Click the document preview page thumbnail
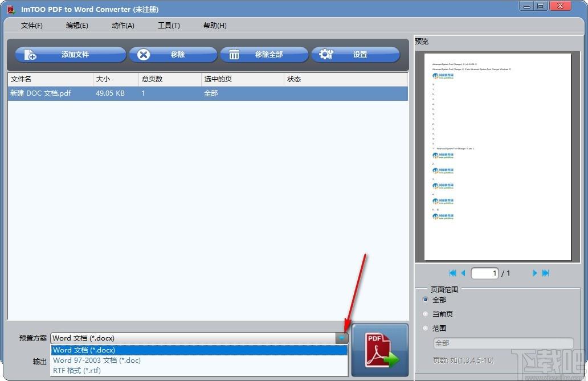The width and height of the screenshot is (588, 381). coord(497,157)
